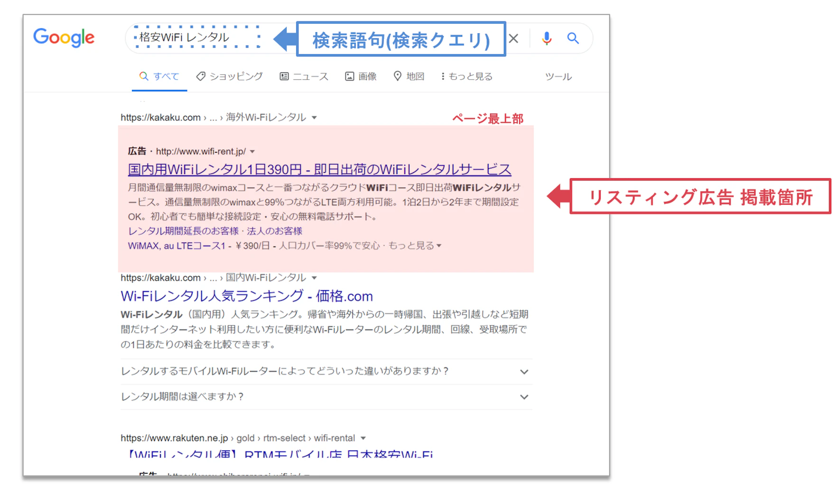Open dropdown arrow next to wifi-rent.jp ad URL
The width and height of the screenshot is (837, 504).
pos(252,152)
